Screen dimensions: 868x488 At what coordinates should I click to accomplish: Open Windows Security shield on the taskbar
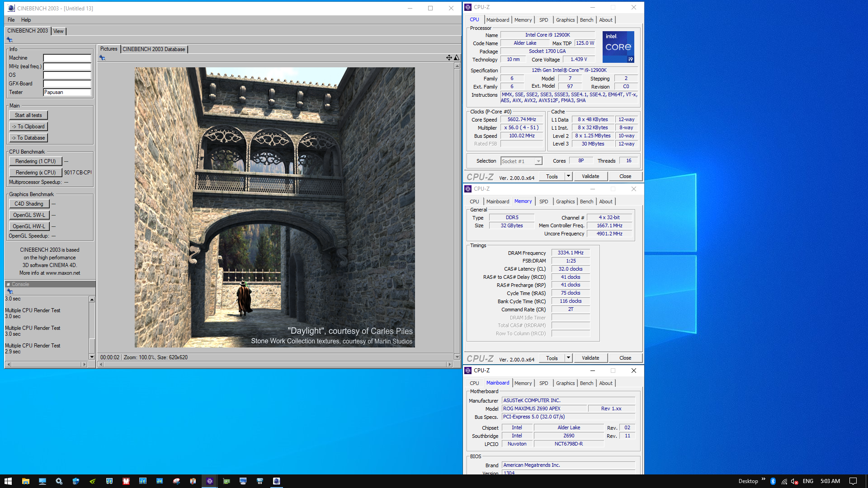(75, 481)
